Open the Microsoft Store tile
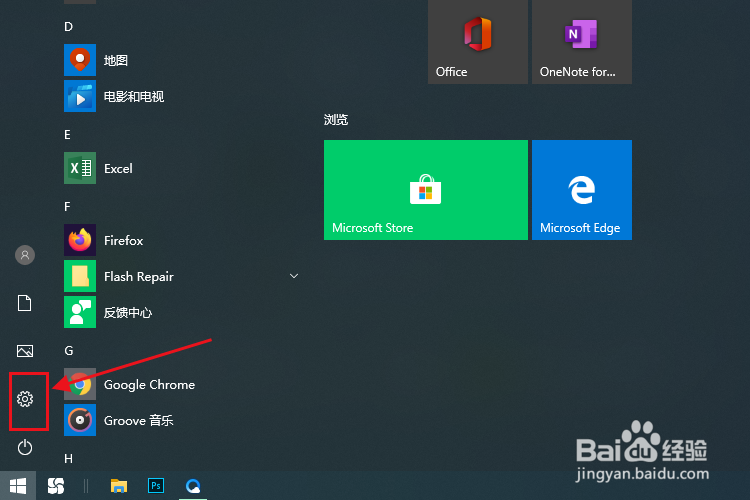The width and height of the screenshot is (750, 500). tap(426, 190)
